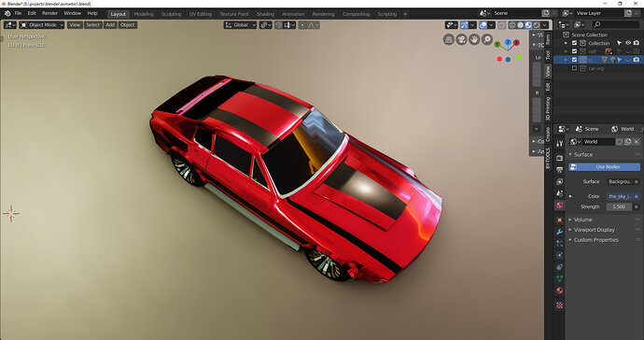
Task: Open pivot point dropdown
Action: pos(265,25)
